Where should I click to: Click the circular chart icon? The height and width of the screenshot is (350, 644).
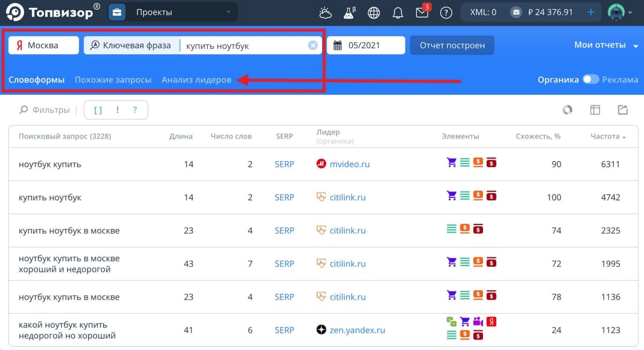(x=568, y=110)
